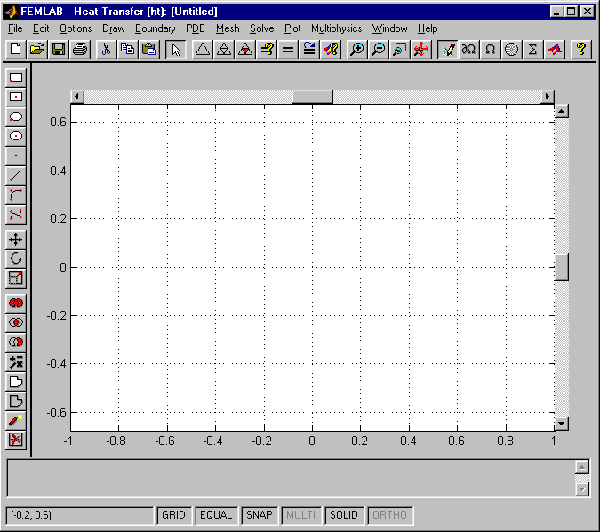Toggle the SNAP status button
600x532 pixels.
click(x=259, y=515)
